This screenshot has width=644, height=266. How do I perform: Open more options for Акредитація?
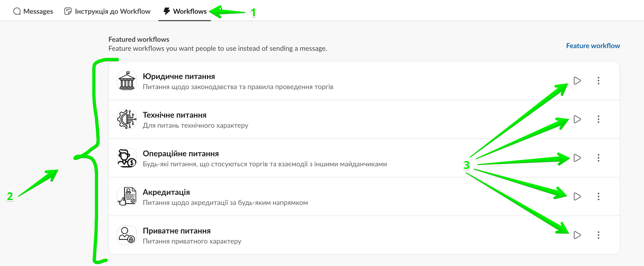click(x=599, y=196)
